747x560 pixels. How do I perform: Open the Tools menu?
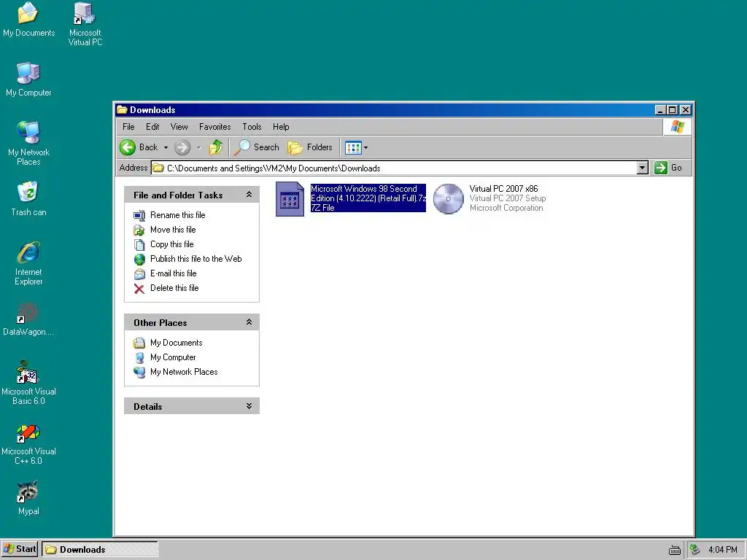click(252, 127)
